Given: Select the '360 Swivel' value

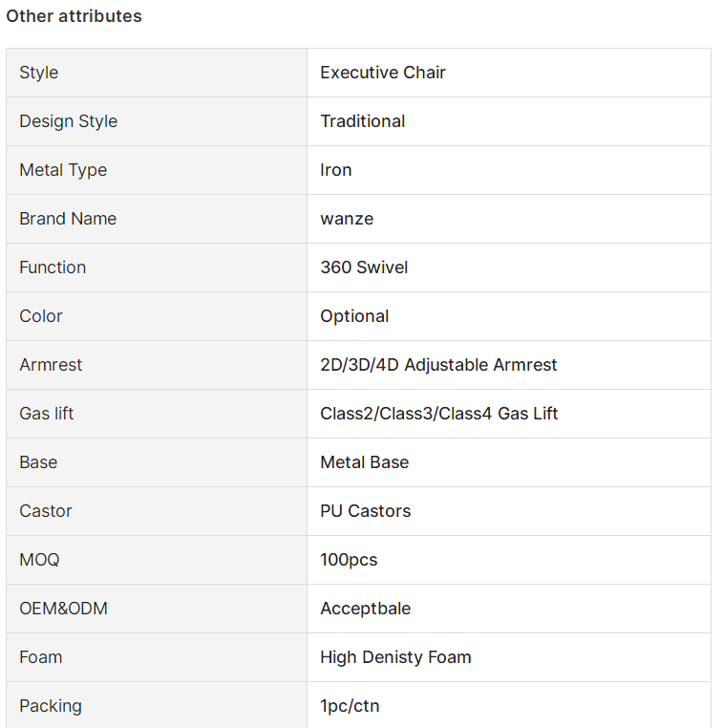Looking at the screenshot, I should pos(364,268).
